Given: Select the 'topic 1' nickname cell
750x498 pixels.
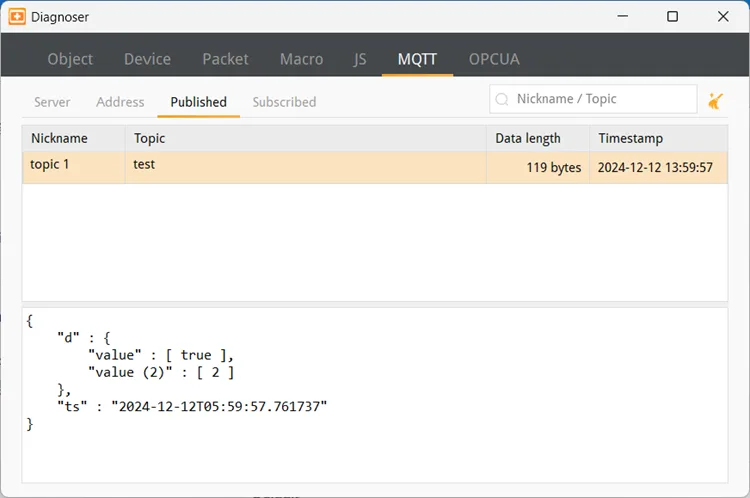Looking at the screenshot, I should point(74,167).
